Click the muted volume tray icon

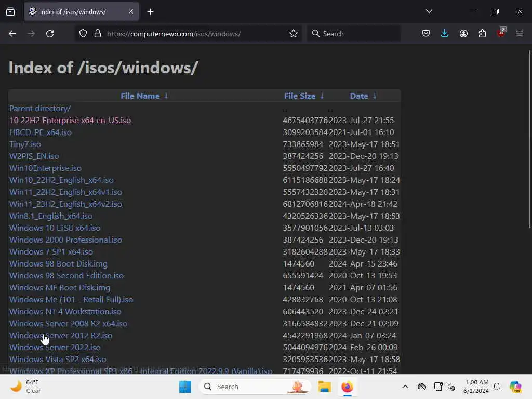pyautogui.click(x=451, y=387)
